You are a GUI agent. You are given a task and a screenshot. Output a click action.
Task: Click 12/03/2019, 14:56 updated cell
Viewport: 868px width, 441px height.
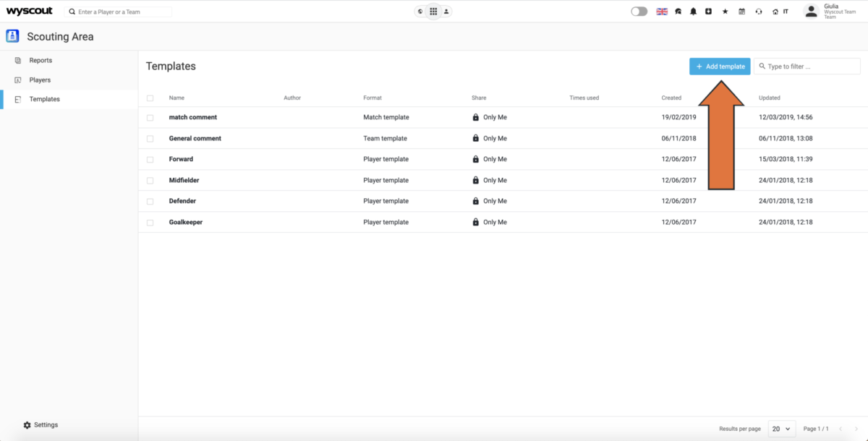pyautogui.click(x=786, y=117)
